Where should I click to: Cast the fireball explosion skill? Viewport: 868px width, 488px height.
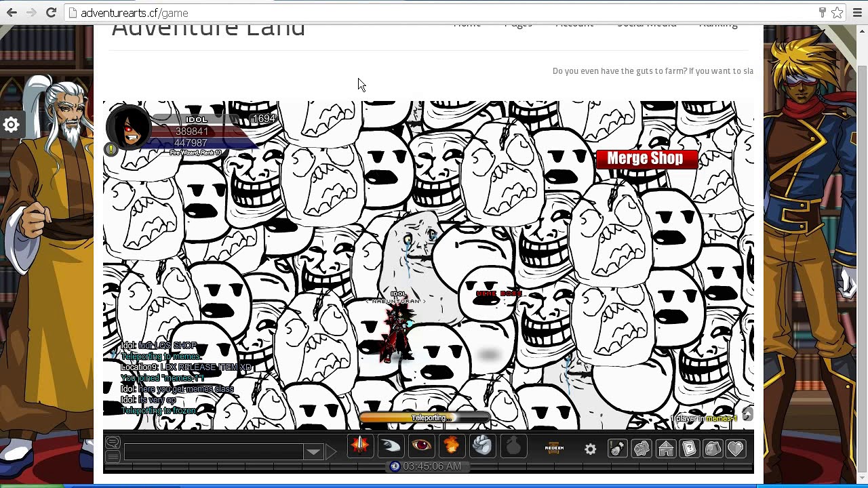coord(452,445)
